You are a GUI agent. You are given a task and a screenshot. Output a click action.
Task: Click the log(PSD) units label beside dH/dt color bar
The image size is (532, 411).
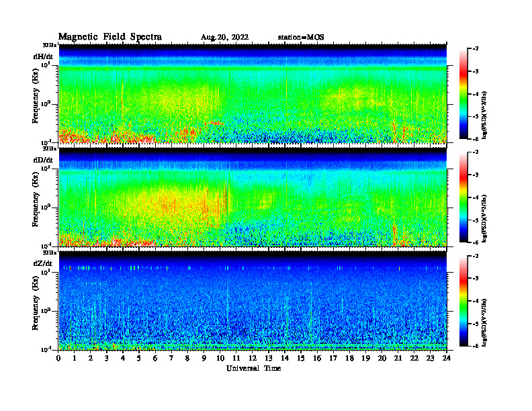(484, 115)
